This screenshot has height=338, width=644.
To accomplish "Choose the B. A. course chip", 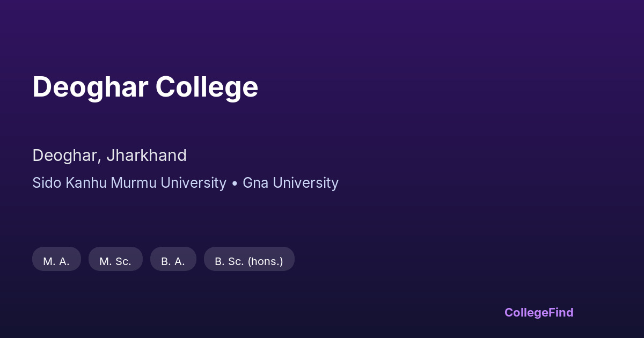I will 173,261.
